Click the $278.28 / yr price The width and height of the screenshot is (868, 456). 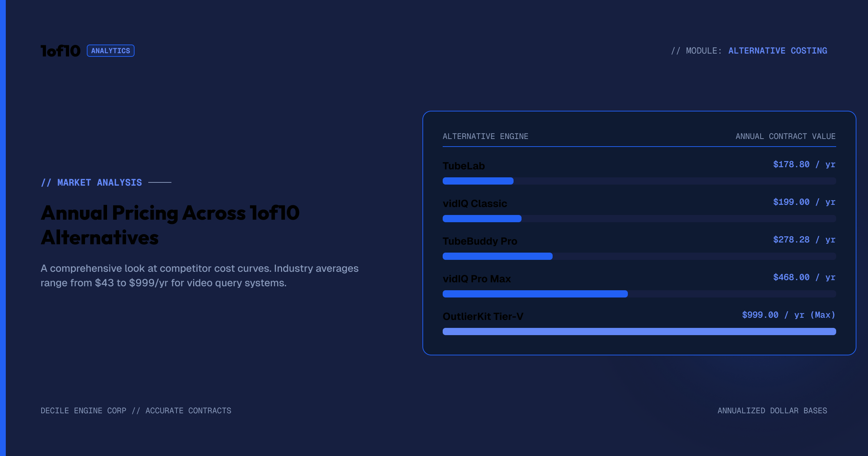point(804,240)
